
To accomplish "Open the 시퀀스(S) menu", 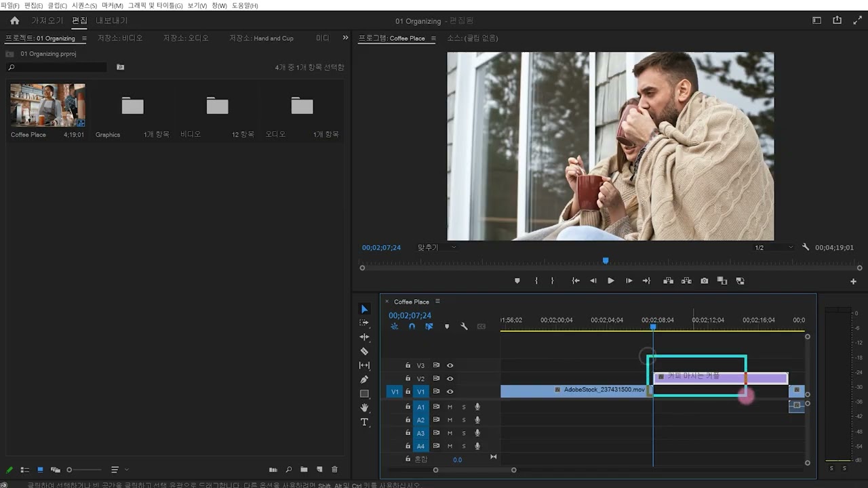I will tap(84, 5).
